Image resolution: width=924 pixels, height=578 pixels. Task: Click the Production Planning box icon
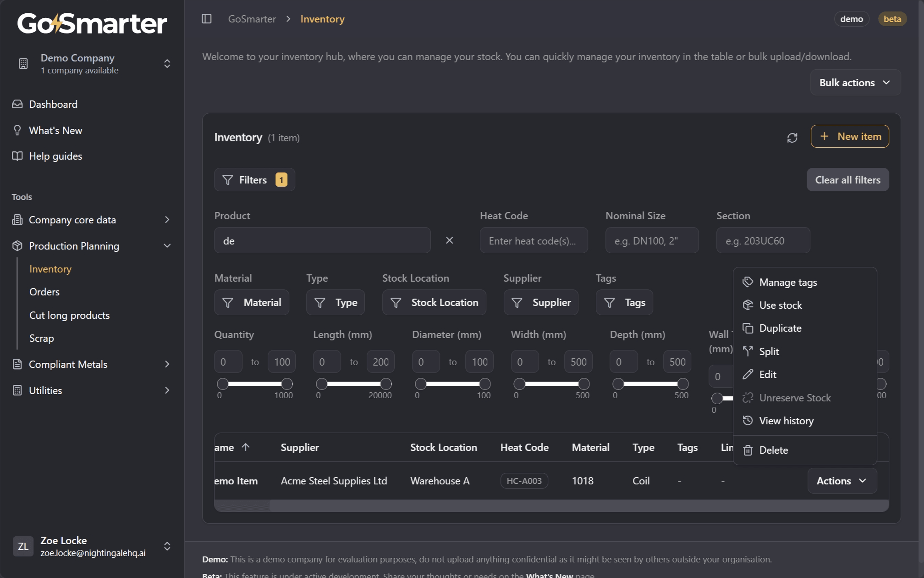tap(17, 246)
